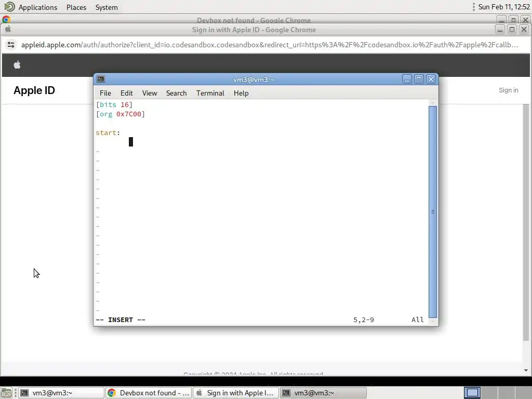This screenshot has height=399, width=532.
Task: Click the appleid.apple.com URL in address bar
Action: [270, 45]
